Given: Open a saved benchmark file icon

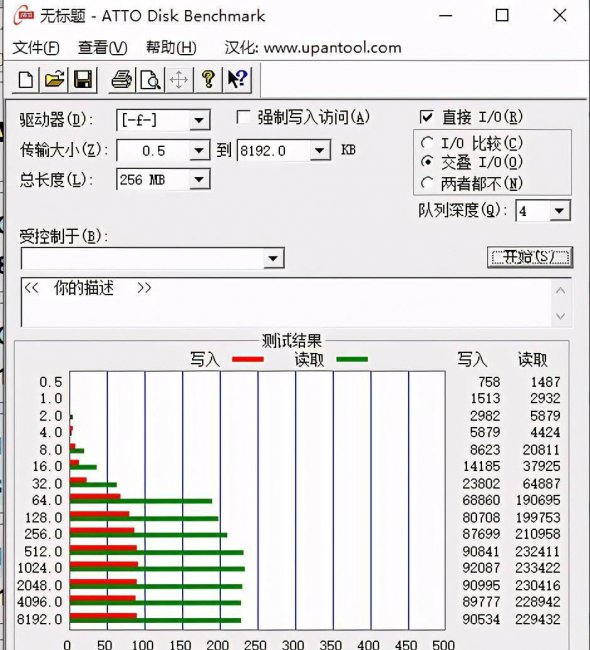Looking at the screenshot, I should [54, 79].
